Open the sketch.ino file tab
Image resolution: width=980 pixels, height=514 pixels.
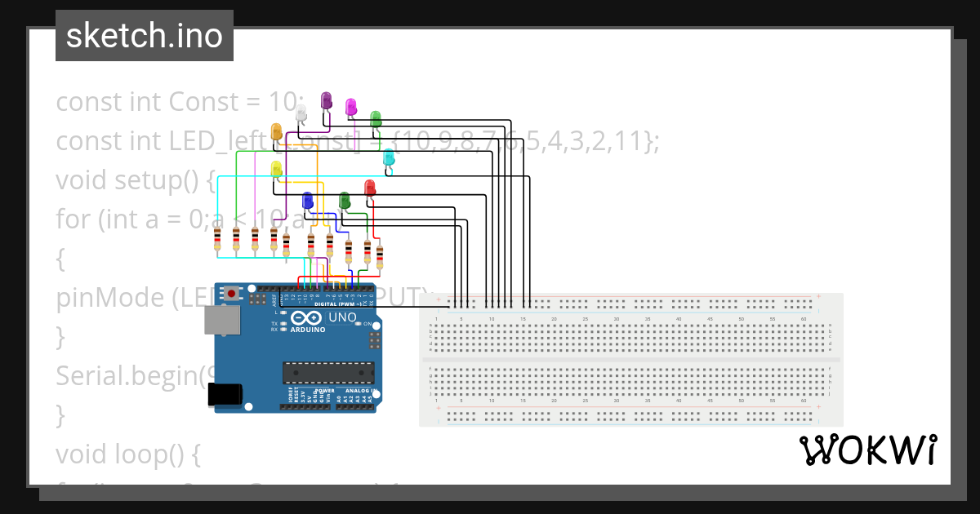click(145, 36)
